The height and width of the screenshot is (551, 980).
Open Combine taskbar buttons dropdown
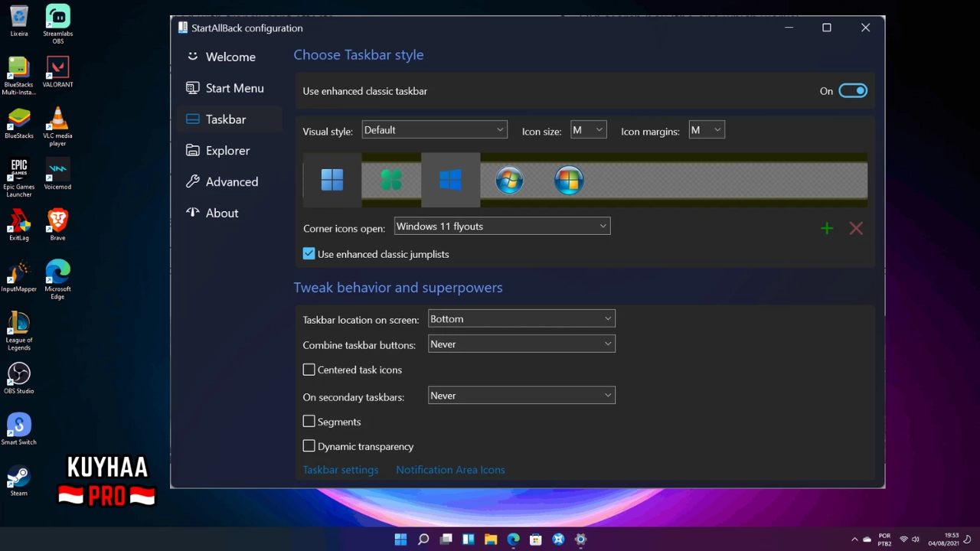[521, 344]
